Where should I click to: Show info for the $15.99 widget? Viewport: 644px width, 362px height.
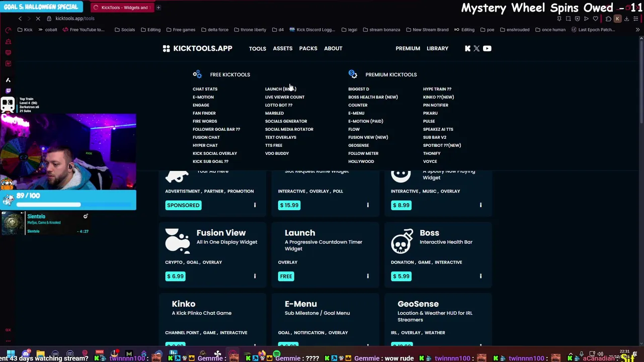point(368,205)
